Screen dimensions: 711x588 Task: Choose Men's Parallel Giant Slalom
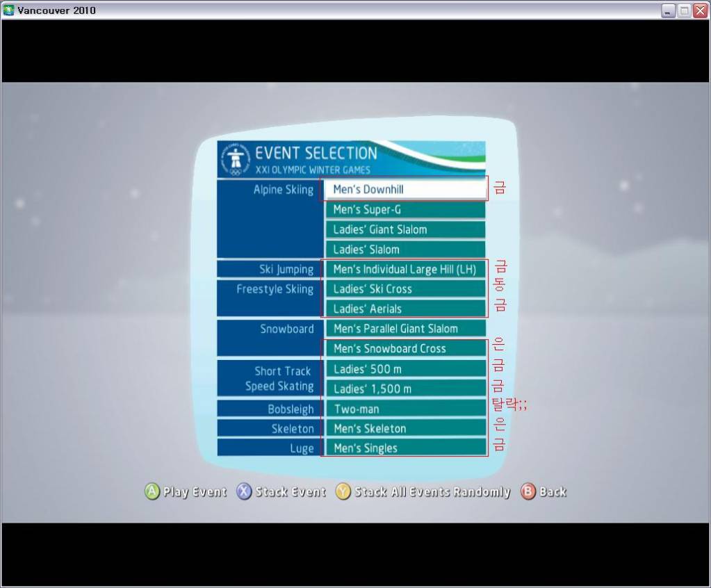[x=405, y=329]
